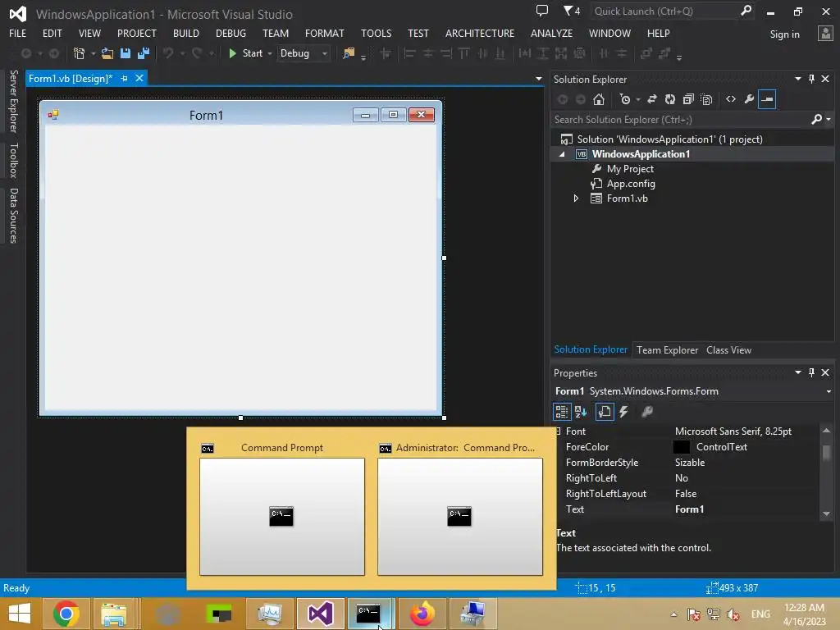Click the feedback speech bubble icon
This screenshot has height=630, width=840.
pos(542,10)
